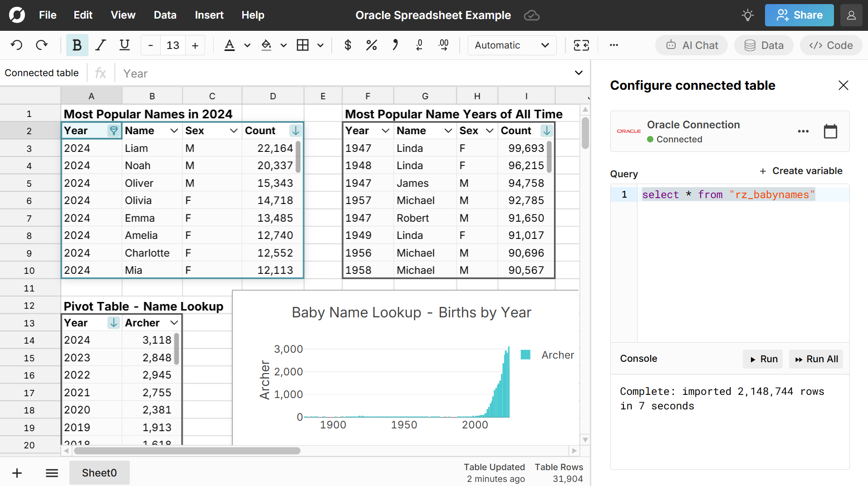Click the undo arrow icon
This screenshot has height=486, width=868.
pyautogui.click(x=16, y=45)
